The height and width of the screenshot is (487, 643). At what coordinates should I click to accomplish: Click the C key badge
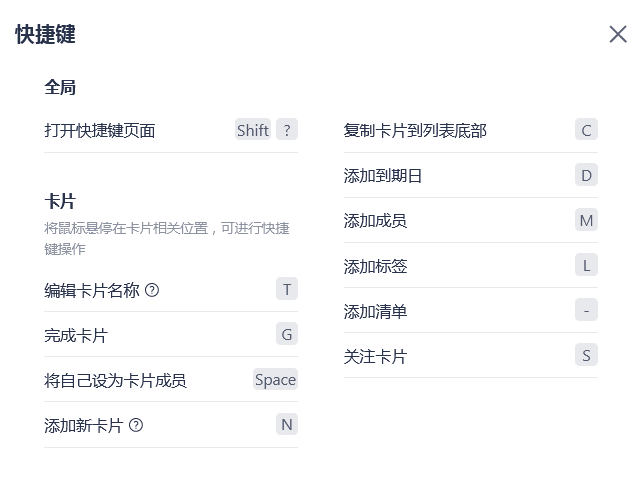586,129
